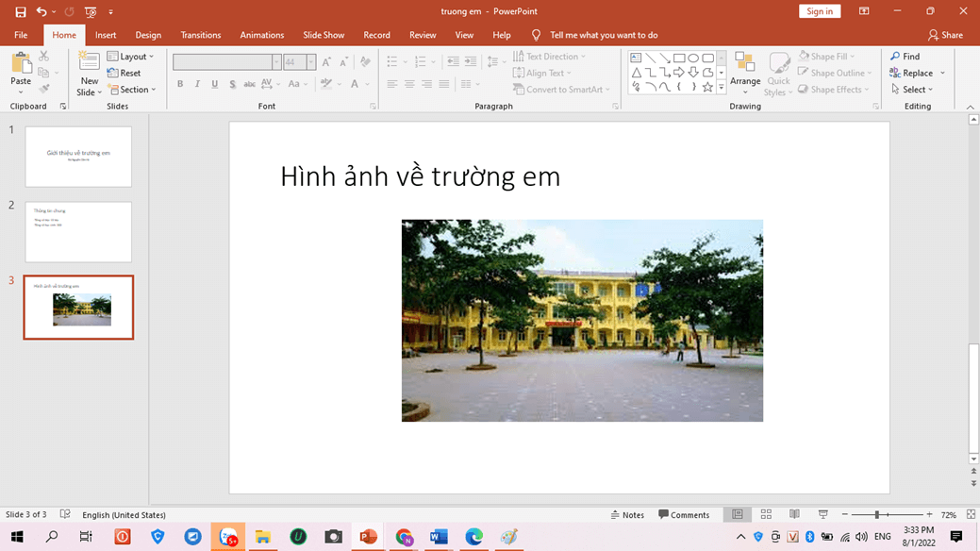Click the Share button
Screen dimensions: 980x551
point(945,35)
